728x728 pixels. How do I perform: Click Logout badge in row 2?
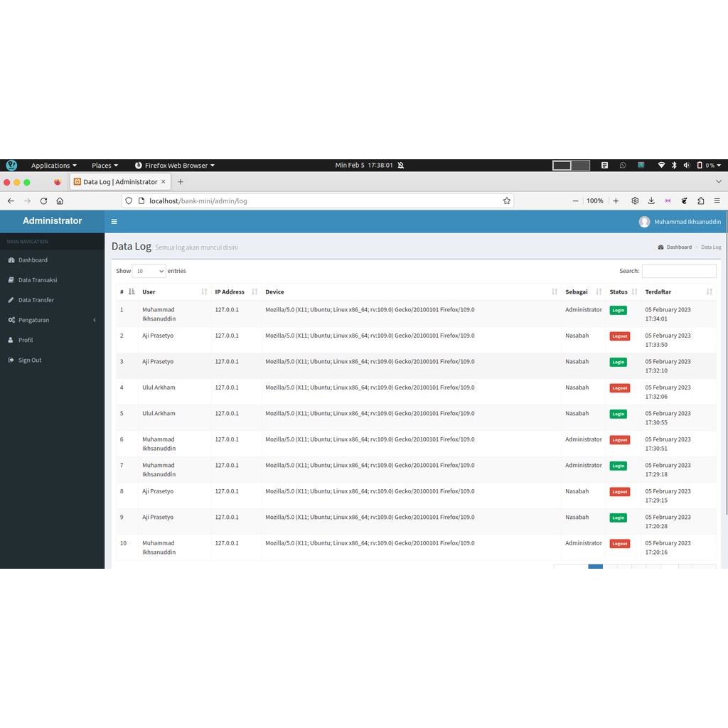tap(620, 336)
